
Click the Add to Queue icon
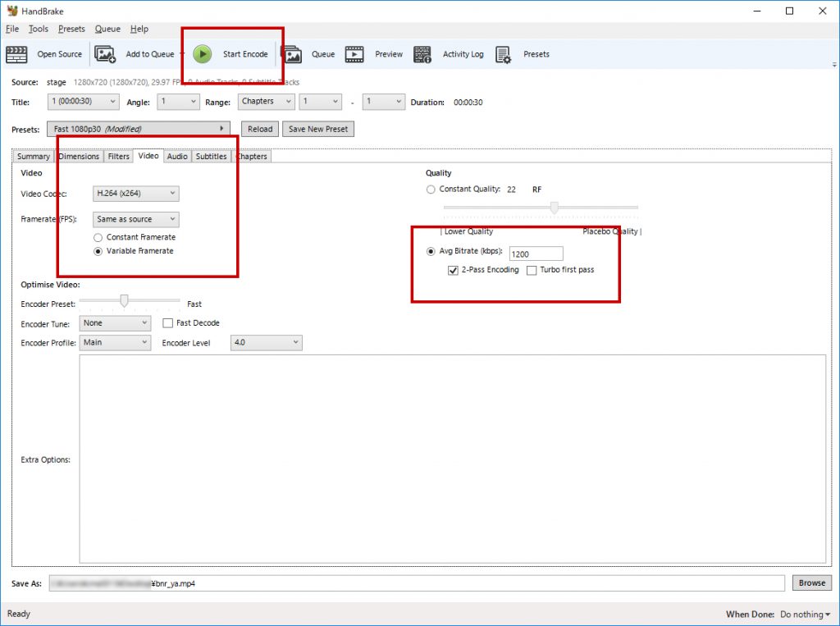click(105, 54)
